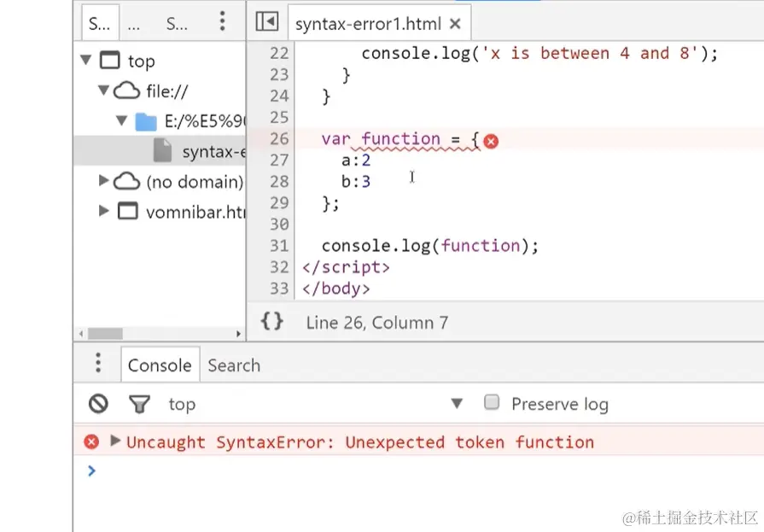Screen dimensions: 764x532
Task: Close the syntax-error1.html file tab
Action: coord(455,24)
